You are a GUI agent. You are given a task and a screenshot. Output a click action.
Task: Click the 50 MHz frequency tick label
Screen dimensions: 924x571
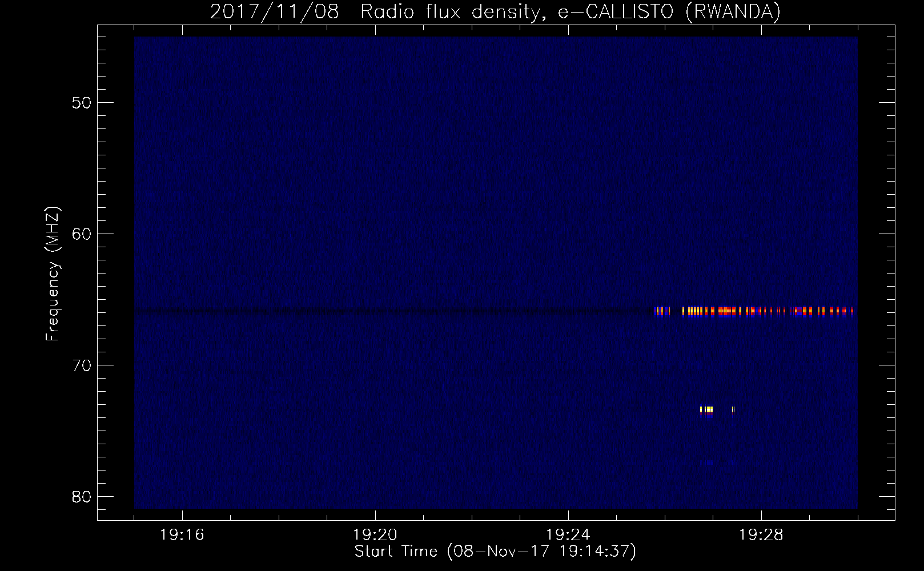coord(82,103)
